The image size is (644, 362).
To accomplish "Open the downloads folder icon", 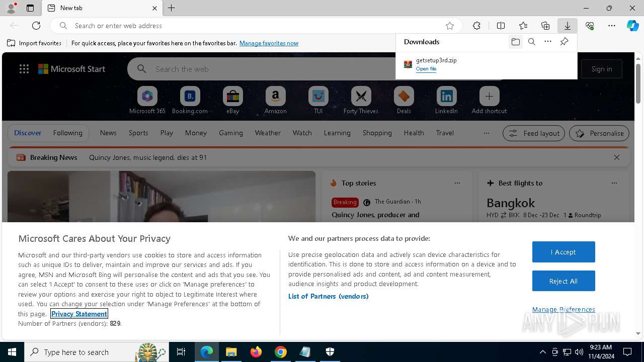I will coord(516,42).
